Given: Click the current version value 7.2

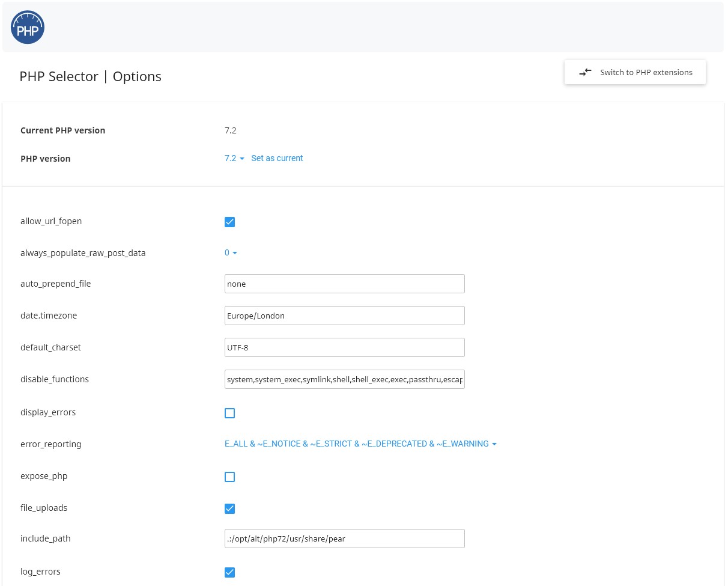Looking at the screenshot, I should pyautogui.click(x=231, y=130).
